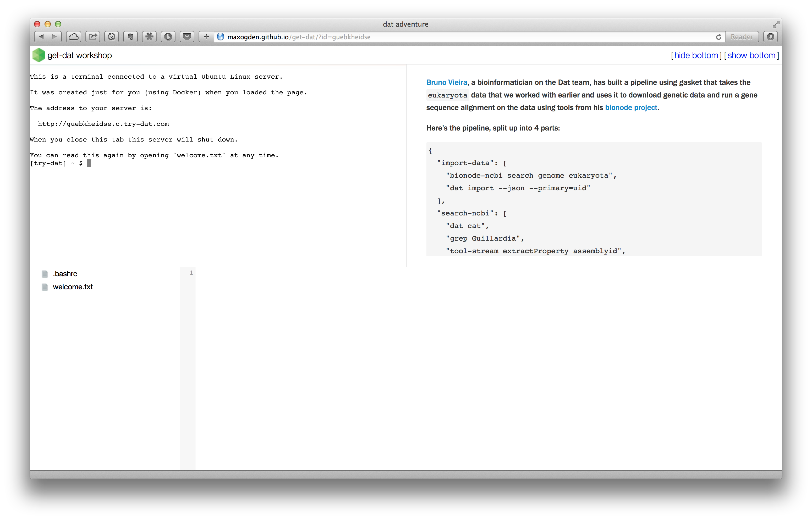This screenshot has height=520, width=812.
Task: Reload the page with the refresh arrow
Action: click(718, 37)
